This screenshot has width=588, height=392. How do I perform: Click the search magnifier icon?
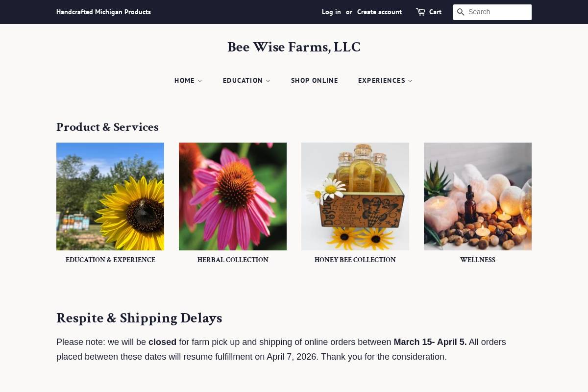tap(461, 12)
